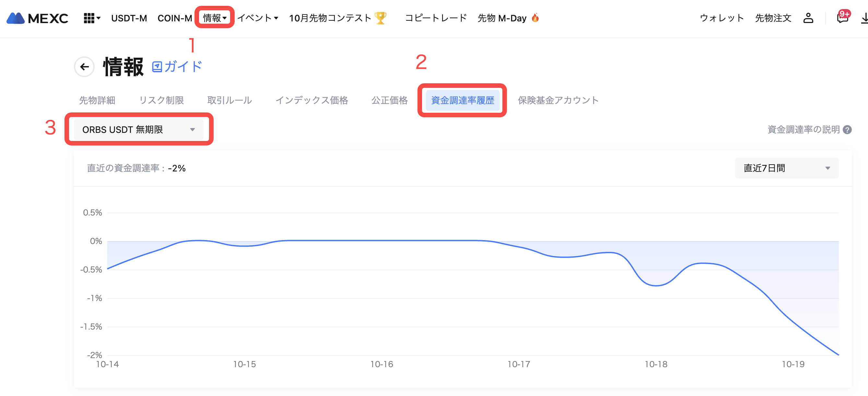
Task: Open the 保険基金アカウント tab
Action: click(558, 100)
